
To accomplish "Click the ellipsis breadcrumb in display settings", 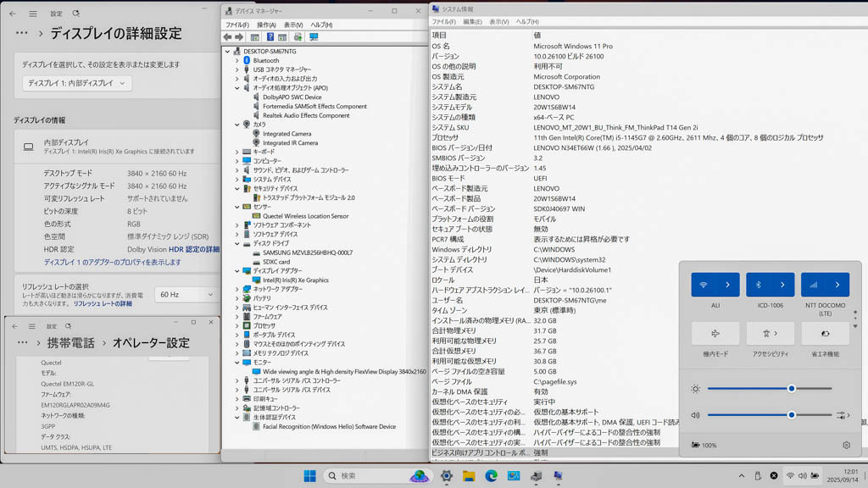I will pyautogui.click(x=21, y=33).
